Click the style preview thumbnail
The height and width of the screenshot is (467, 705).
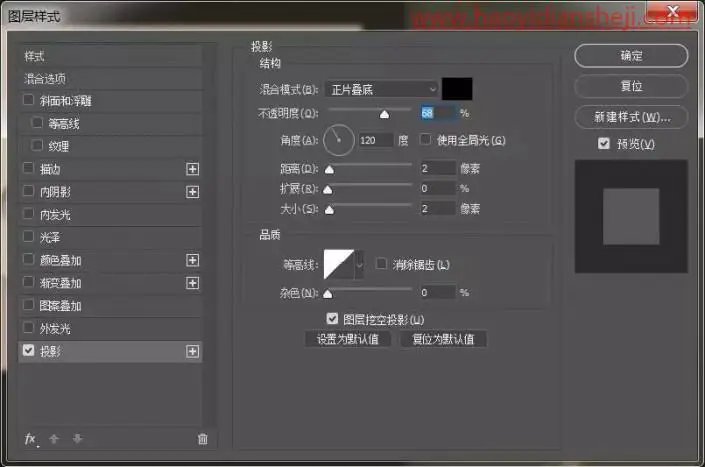(x=631, y=216)
